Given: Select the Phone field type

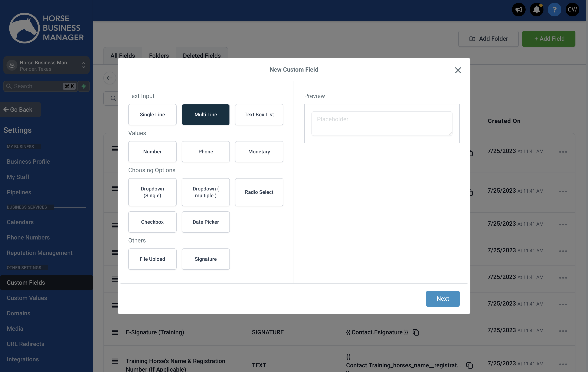Looking at the screenshot, I should coord(206,152).
